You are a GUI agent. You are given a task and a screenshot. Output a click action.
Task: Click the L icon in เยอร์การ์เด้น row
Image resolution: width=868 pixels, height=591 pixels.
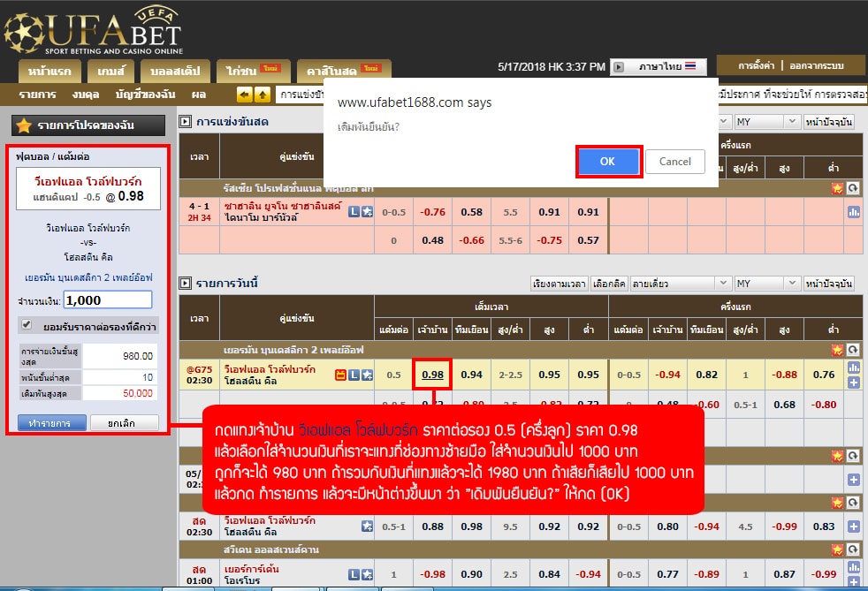[354, 574]
